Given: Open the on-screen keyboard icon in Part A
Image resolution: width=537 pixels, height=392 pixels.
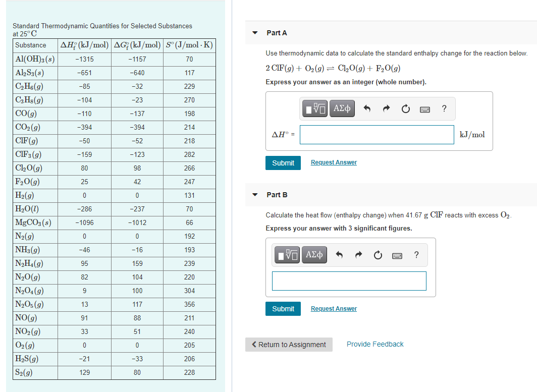Looking at the screenshot, I should 424,108.
